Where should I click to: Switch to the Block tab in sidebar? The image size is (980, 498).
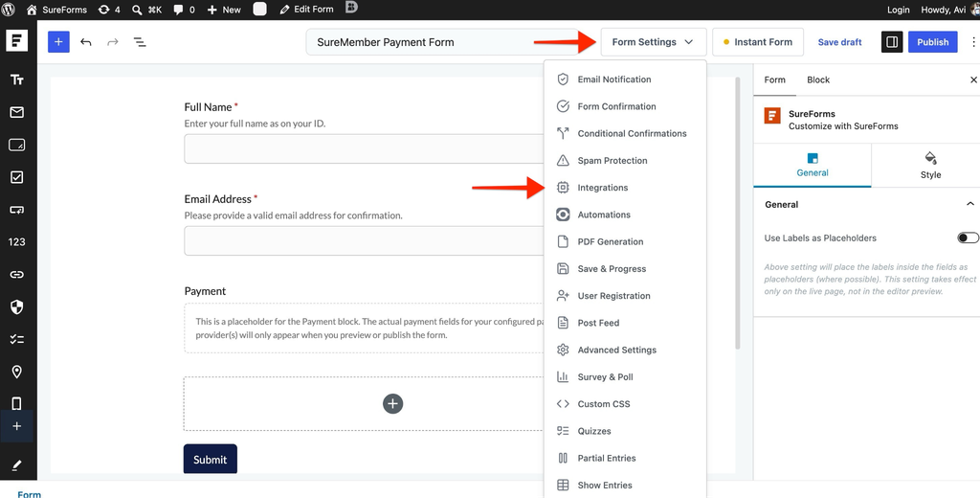click(x=818, y=80)
